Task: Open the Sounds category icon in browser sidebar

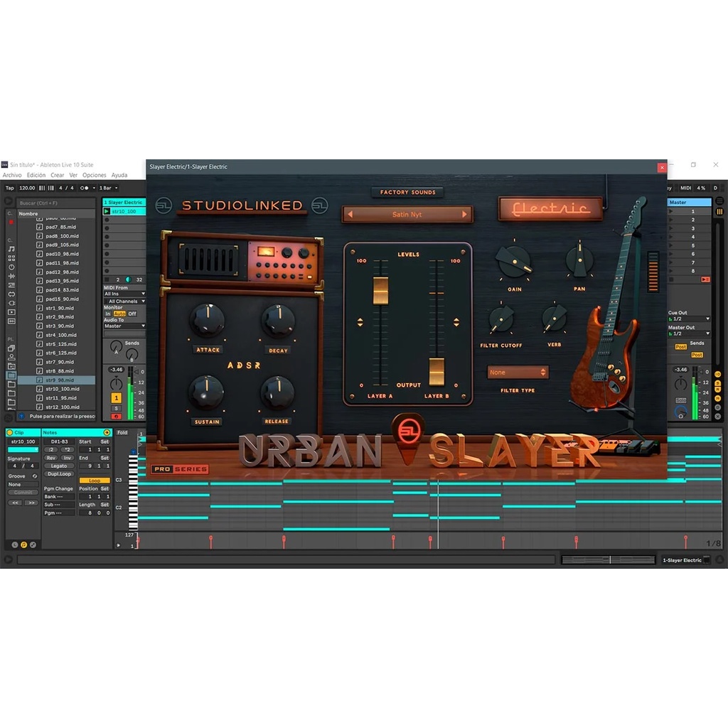Action: pyautogui.click(x=11, y=250)
